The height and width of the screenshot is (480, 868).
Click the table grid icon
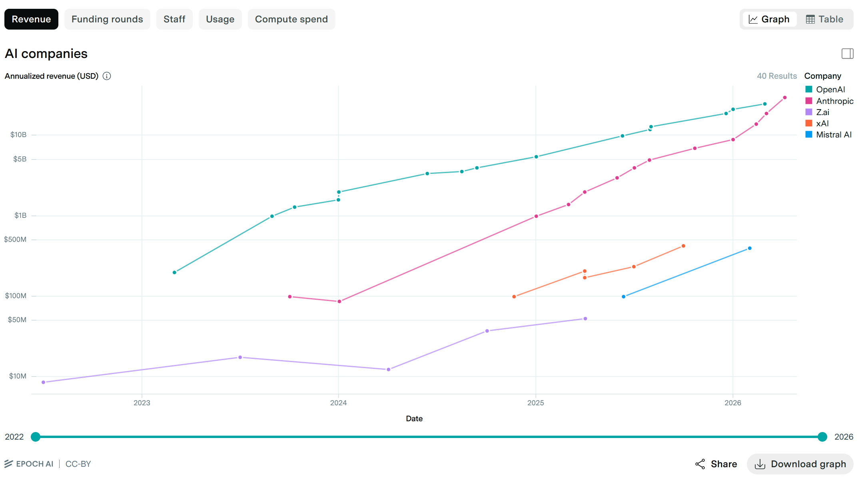click(x=810, y=19)
